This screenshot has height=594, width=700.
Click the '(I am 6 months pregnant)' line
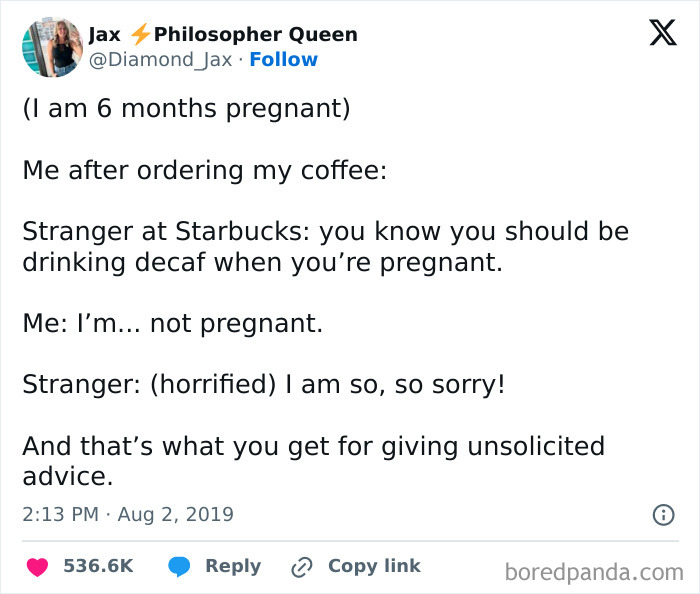tap(186, 108)
